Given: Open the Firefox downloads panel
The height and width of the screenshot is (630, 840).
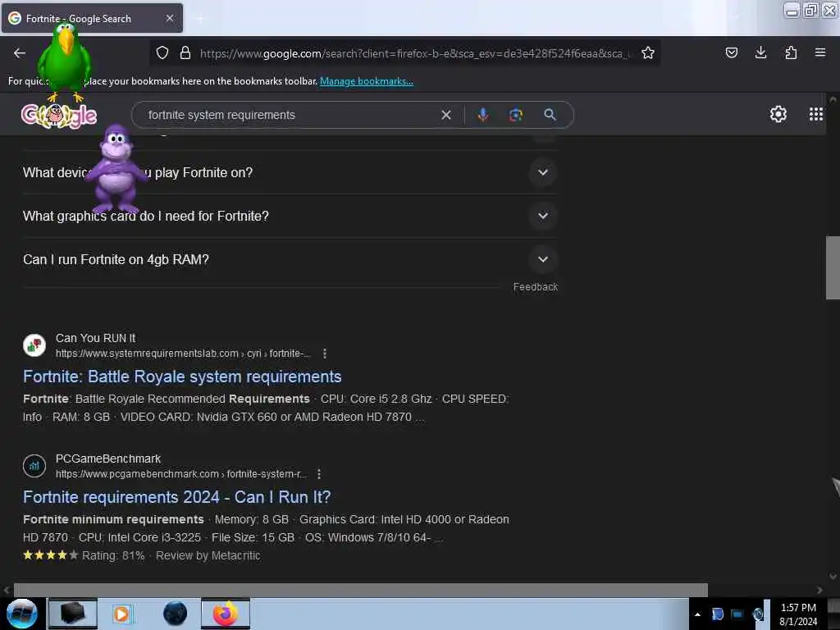Looking at the screenshot, I should click(x=760, y=52).
